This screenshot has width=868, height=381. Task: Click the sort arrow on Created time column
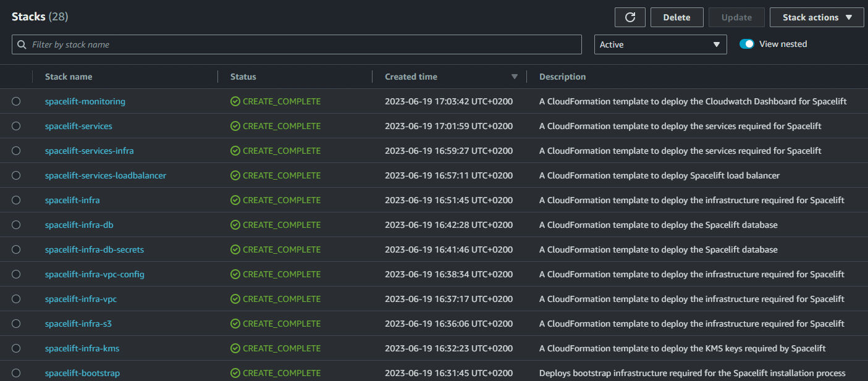514,76
